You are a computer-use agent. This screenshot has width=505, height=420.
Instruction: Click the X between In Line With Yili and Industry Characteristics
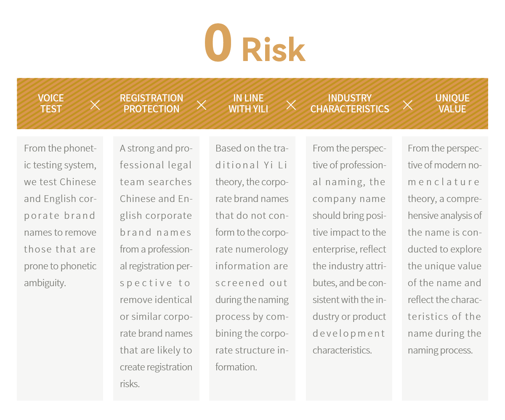coord(291,105)
